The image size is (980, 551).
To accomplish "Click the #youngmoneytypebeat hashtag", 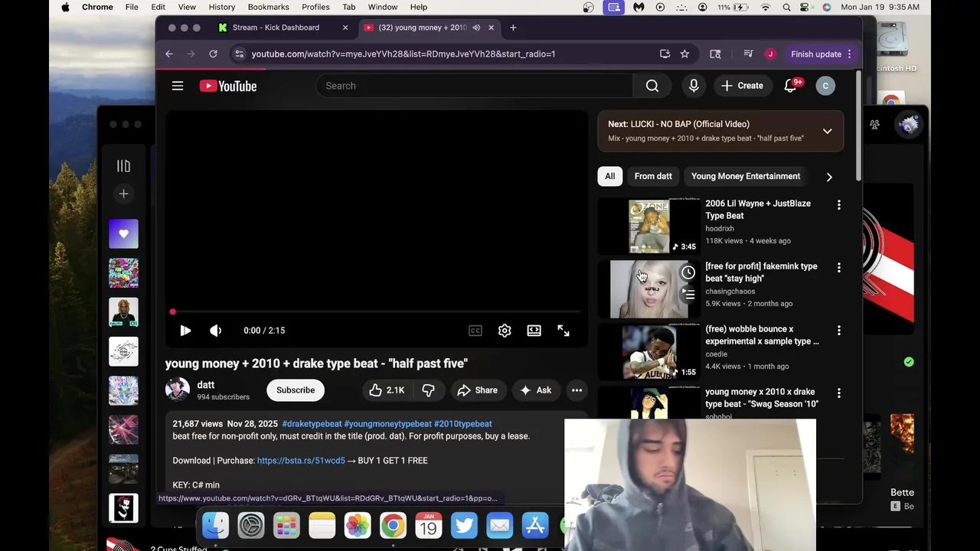I will (387, 424).
